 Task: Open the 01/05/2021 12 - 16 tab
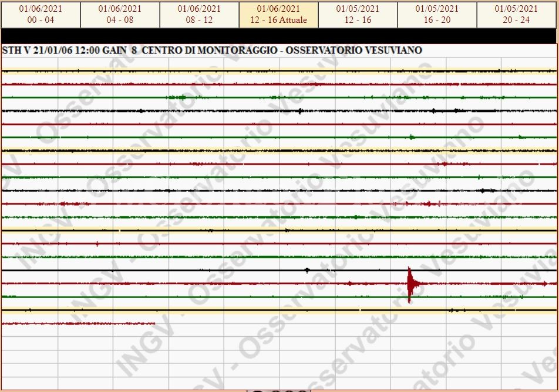pos(358,15)
